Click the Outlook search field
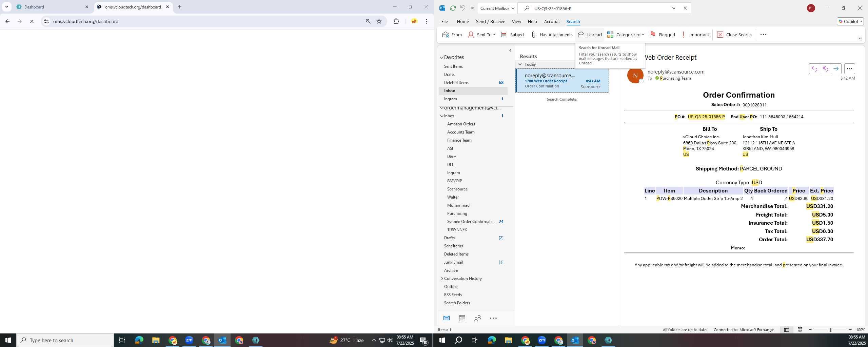This screenshot has height=347, width=868. [600, 8]
